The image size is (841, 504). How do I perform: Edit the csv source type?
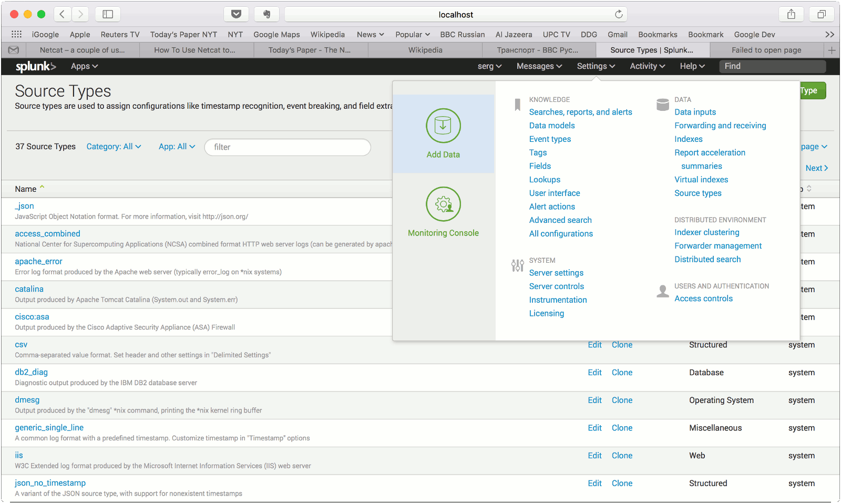(594, 345)
